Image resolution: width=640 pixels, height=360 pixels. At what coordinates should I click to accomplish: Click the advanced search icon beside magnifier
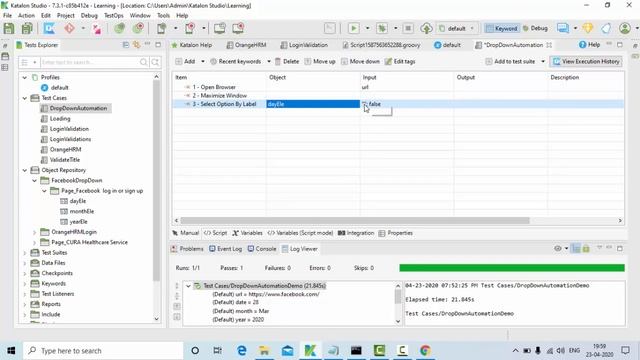point(155,62)
